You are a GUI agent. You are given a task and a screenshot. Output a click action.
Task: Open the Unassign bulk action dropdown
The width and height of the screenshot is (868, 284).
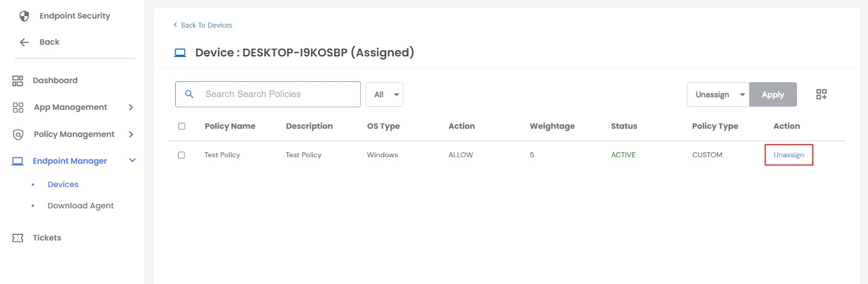click(x=718, y=95)
